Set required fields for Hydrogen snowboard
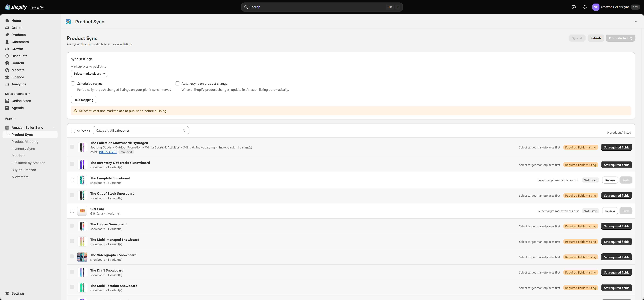Screen dimensions: 644x300 coord(616,147)
